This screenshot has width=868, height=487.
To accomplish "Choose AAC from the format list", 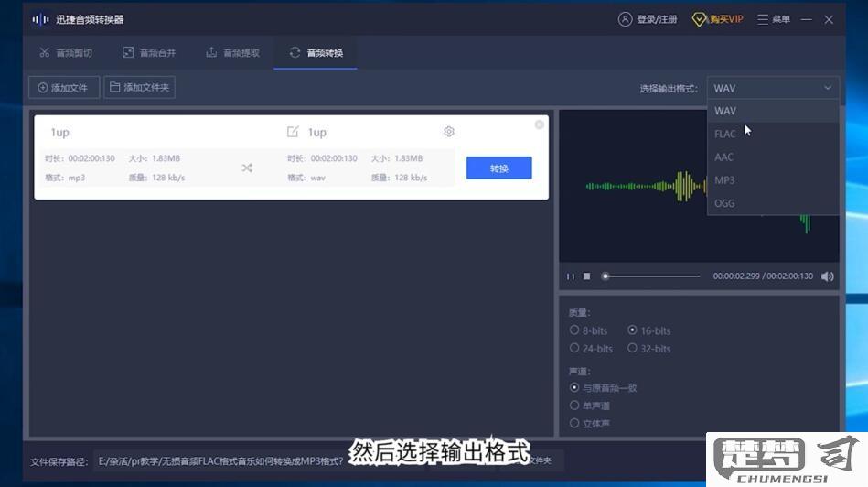I will 773,157.
